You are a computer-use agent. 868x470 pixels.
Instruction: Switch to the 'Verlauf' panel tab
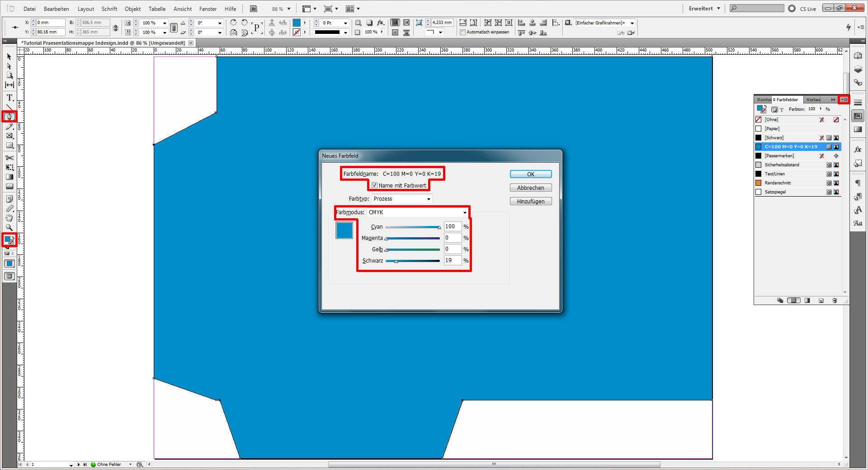point(813,99)
